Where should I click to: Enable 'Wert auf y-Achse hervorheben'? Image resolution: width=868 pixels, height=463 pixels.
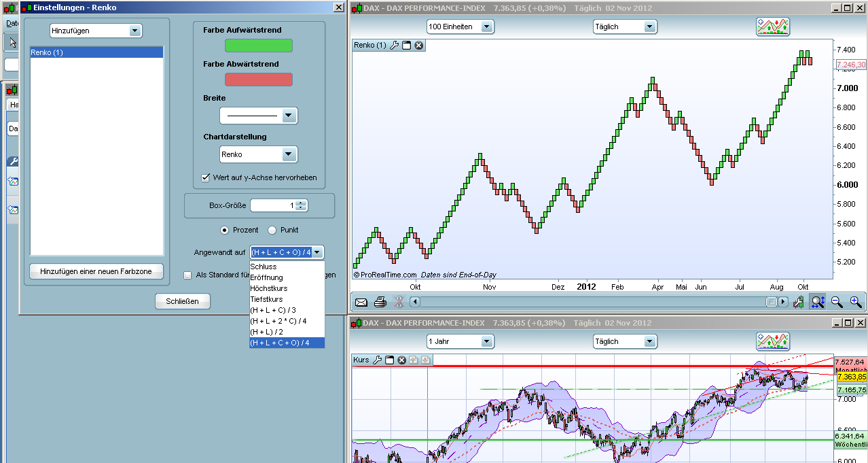[205, 178]
